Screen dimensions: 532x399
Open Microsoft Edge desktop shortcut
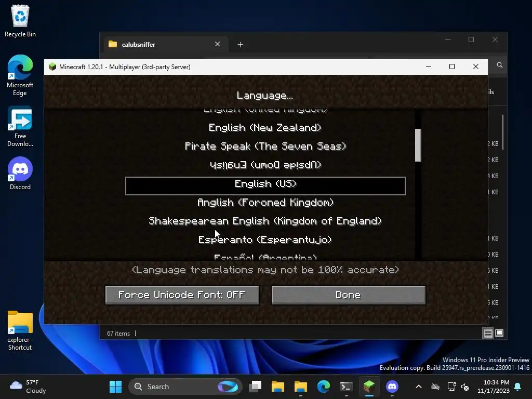(20, 75)
